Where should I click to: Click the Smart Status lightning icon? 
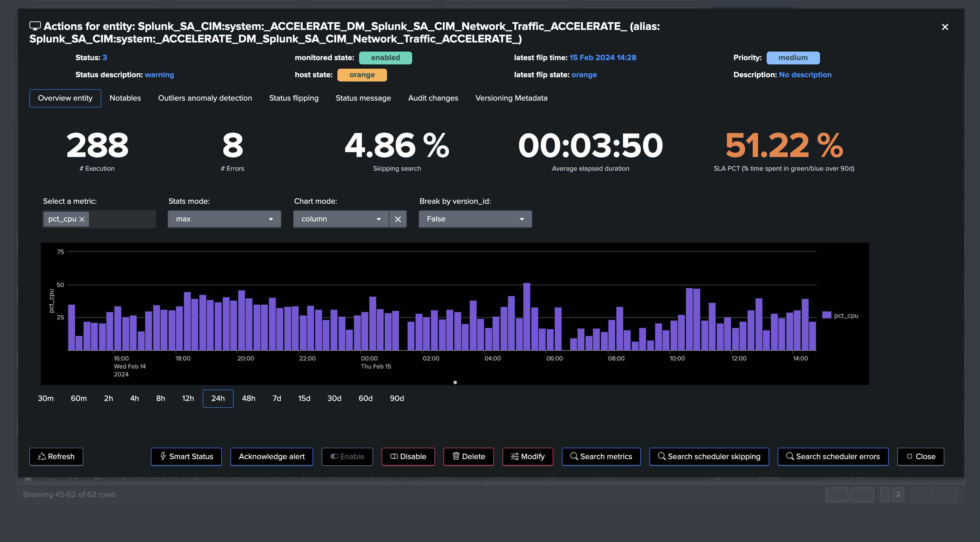163,456
